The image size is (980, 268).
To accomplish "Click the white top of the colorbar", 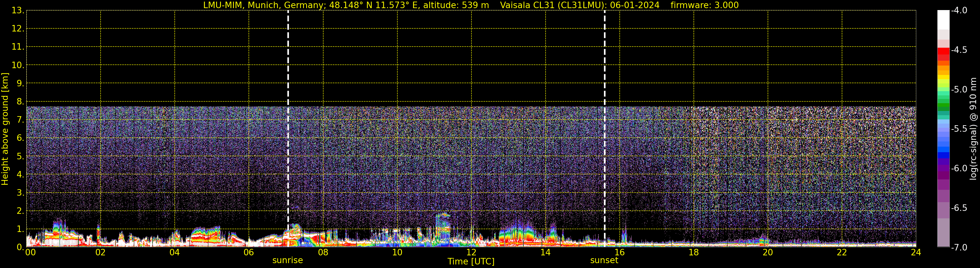I will (943, 20).
